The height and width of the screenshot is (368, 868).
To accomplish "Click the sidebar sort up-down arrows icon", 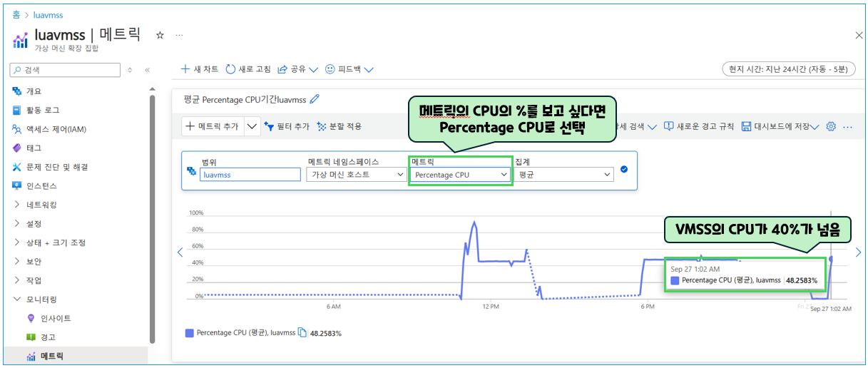I will (130, 70).
